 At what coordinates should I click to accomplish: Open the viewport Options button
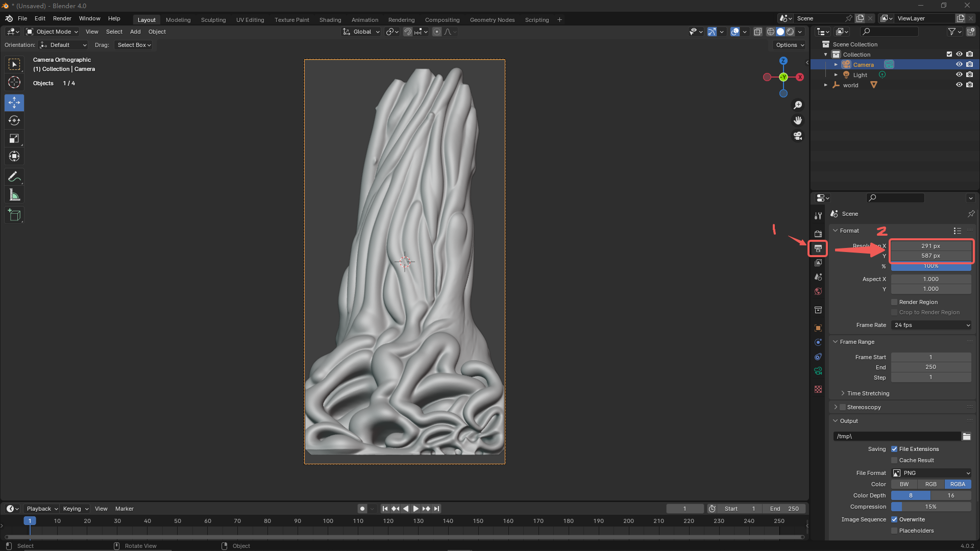(x=790, y=45)
